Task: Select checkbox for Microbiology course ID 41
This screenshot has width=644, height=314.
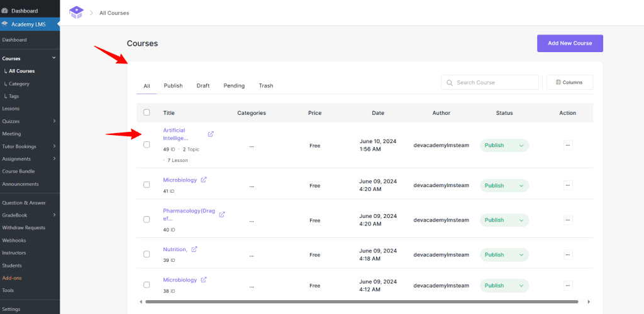Action: coord(147,185)
